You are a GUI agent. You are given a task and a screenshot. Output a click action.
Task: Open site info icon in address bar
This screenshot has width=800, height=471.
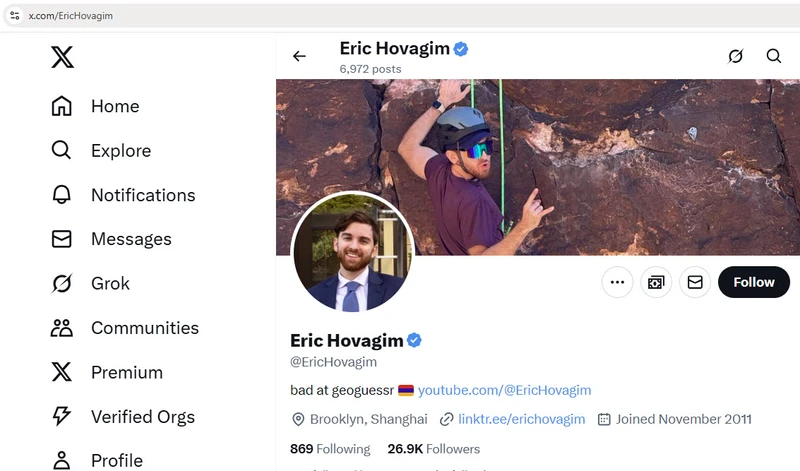15,16
